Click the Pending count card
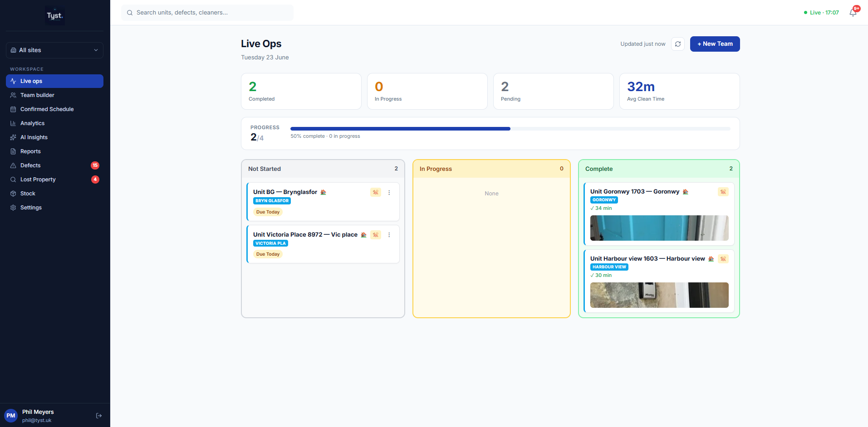868x427 pixels. click(554, 92)
